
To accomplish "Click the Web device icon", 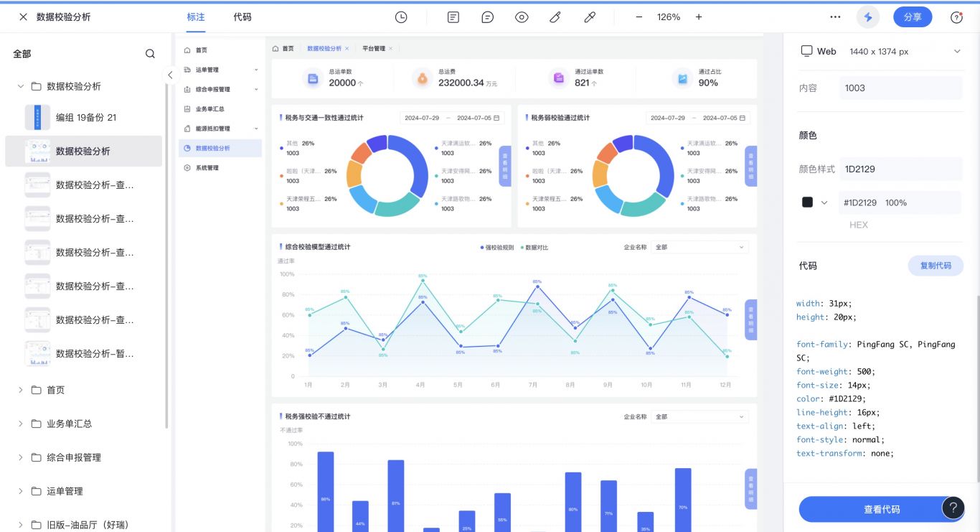I will coord(806,51).
